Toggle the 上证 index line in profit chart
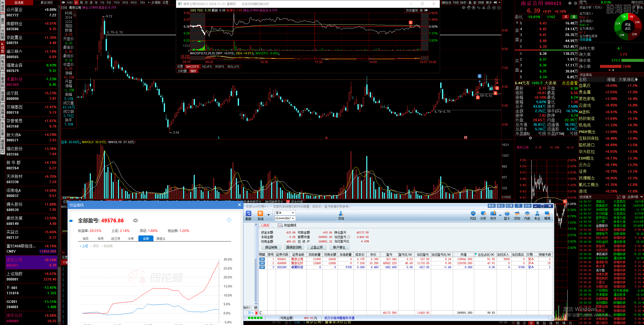 point(84,246)
